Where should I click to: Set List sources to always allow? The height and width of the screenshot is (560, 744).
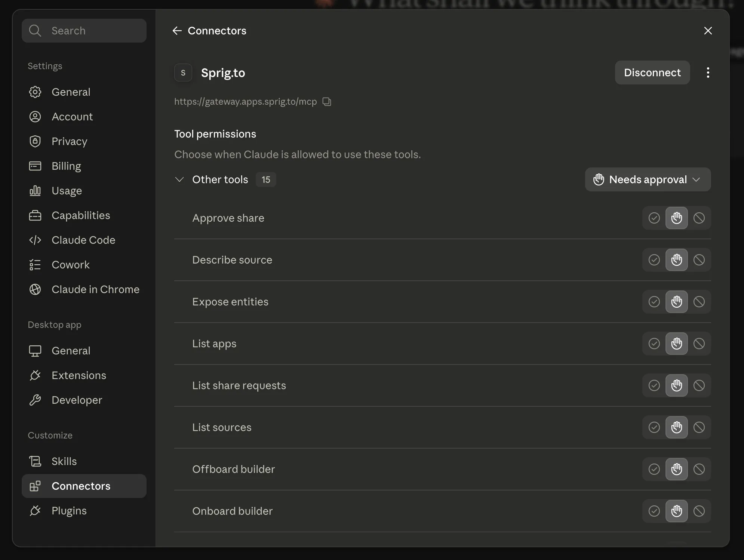click(654, 427)
